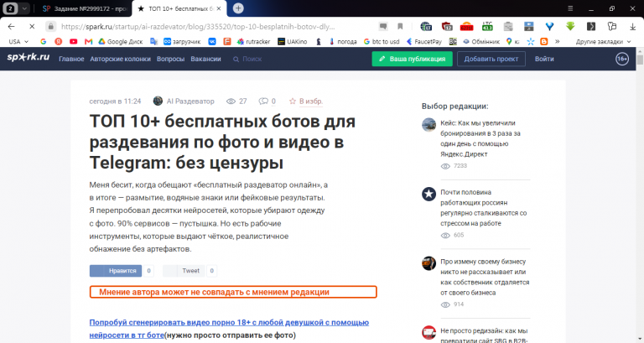This screenshot has height=343, width=644.
Task: Open the Gmail bookmark icon
Action: (x=88, y=41)
